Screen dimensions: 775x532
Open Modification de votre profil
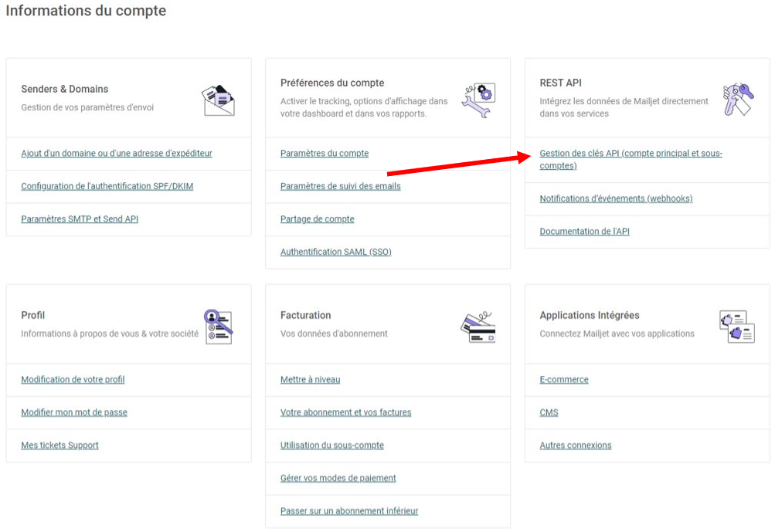[x=73, y=379]
